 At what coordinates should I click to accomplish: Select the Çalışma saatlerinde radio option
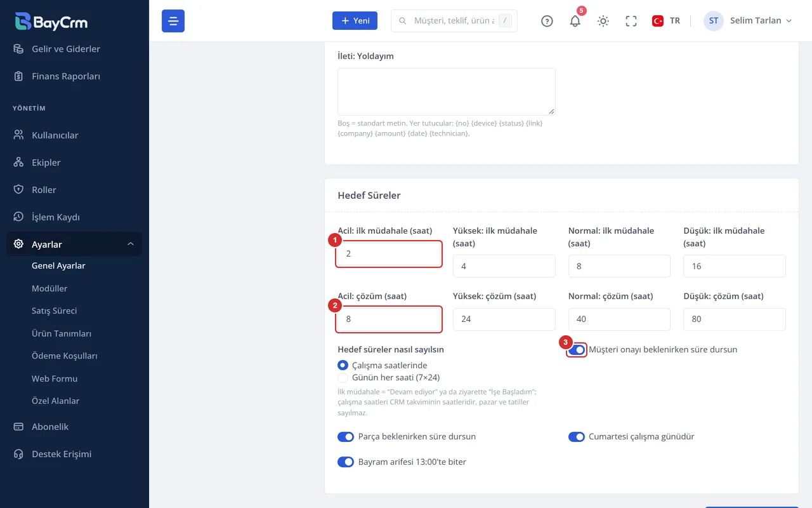coord(343,365)
